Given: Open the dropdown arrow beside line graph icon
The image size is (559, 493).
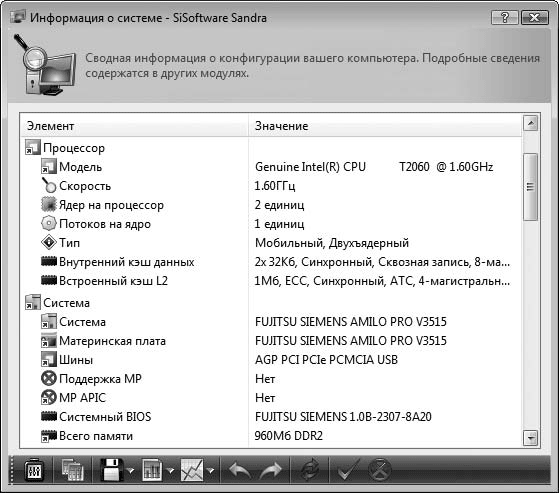Looking at the screenshot, I should coord(211,471).
